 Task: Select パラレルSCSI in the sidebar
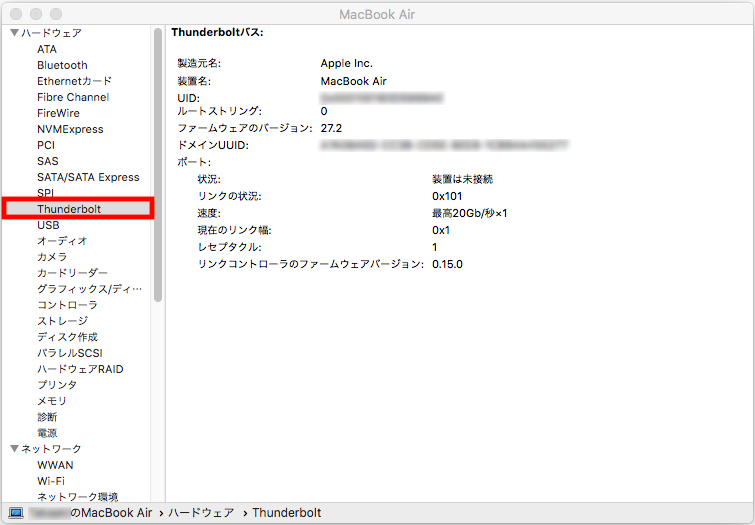click(70, 353)
